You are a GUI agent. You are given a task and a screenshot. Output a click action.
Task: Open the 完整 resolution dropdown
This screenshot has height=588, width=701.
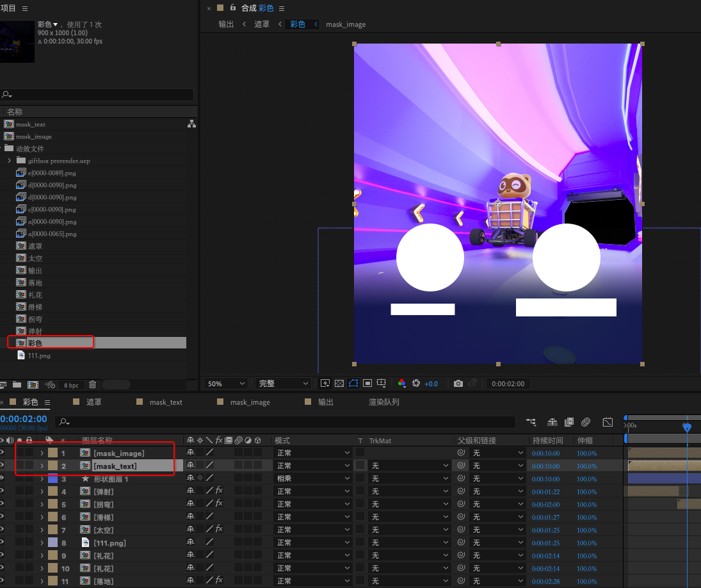[283, 384]
